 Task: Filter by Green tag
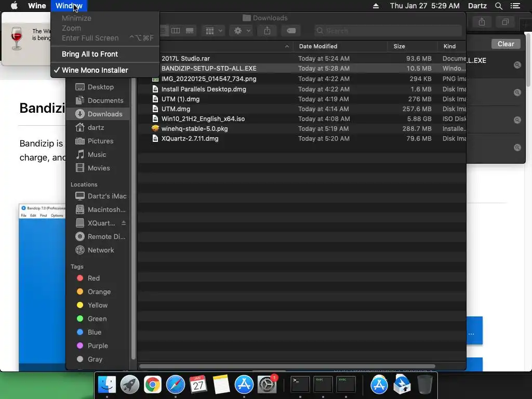coord(97,319)
